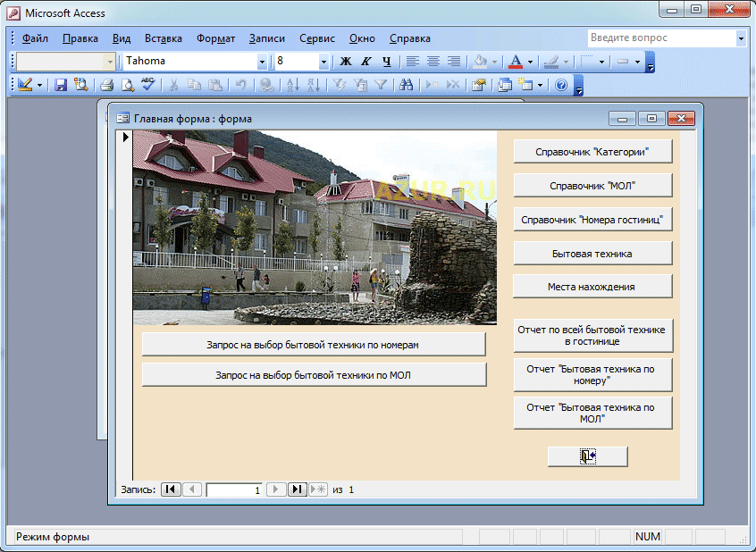Expand the font size dropdown

pyautogui.click(x=323, y=62)
